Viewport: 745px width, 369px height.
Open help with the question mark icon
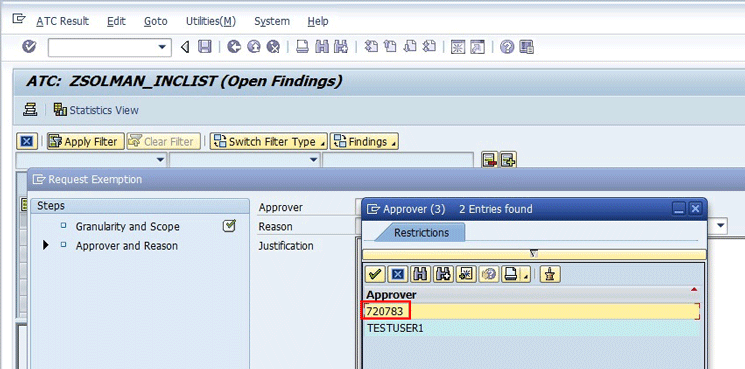(507, 47)
